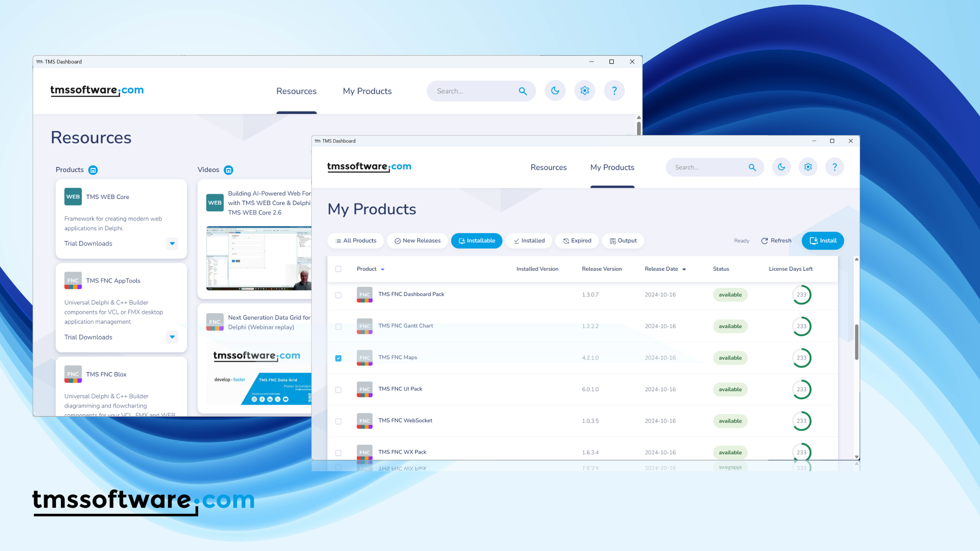Open settings gear in My Products window
This screenshot has width=980, height=551.
point(808,167)
